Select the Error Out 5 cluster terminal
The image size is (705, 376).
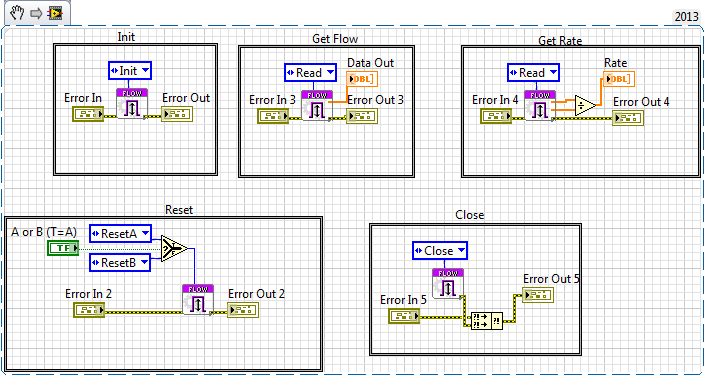pos(538,295)
